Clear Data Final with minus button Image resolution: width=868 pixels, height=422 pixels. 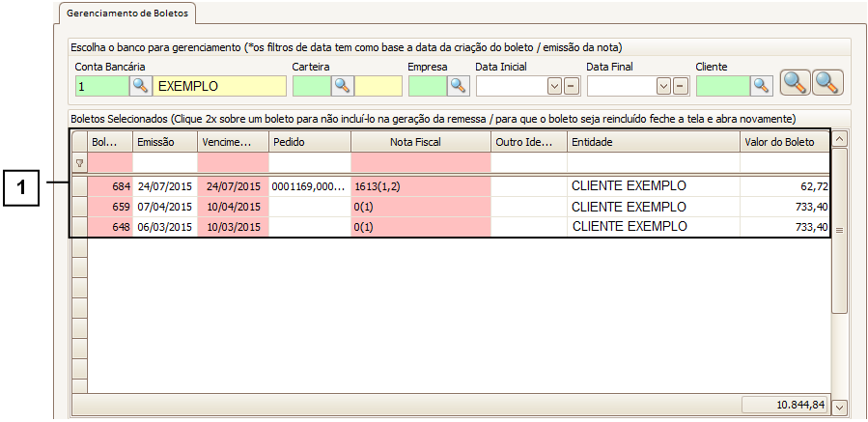coord(681,86)
